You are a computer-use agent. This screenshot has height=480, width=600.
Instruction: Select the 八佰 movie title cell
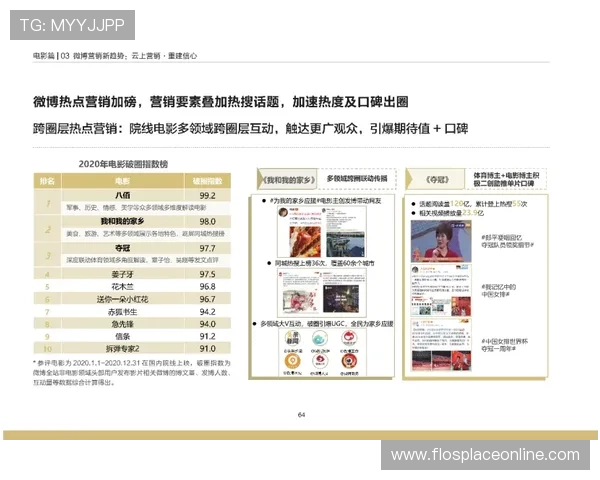tap(122, 195)
